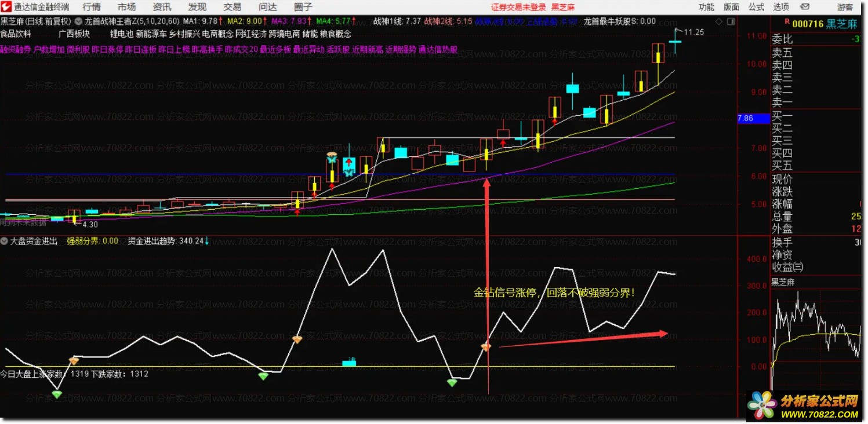Click the second green diamond on yellow line
Image resolution: width=868 pixels, height=424 pixels.
pos(263,376)
